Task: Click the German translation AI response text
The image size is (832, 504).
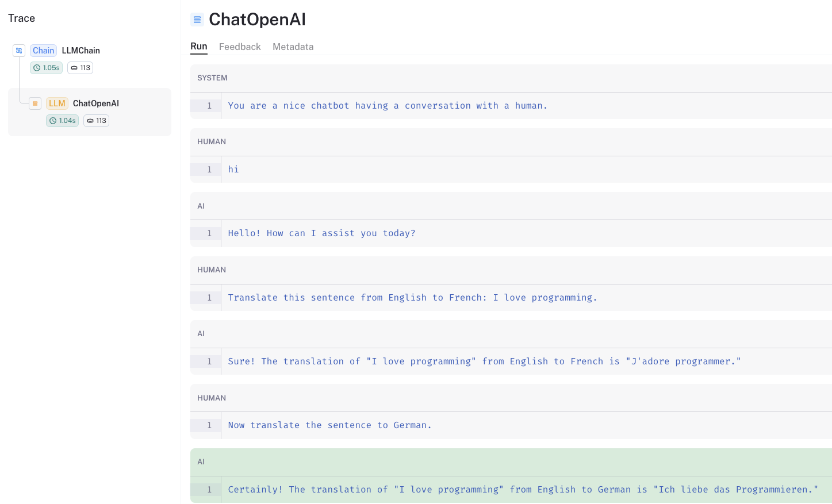Action: 523,490
